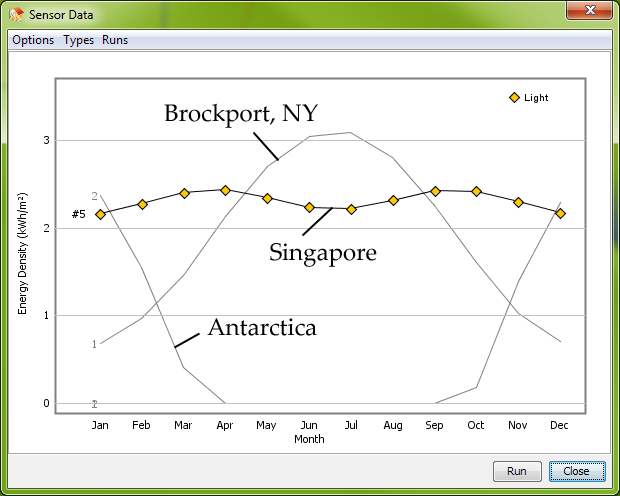Select the December data point diamond
The image size is (620, 496).
click(560, 213)
